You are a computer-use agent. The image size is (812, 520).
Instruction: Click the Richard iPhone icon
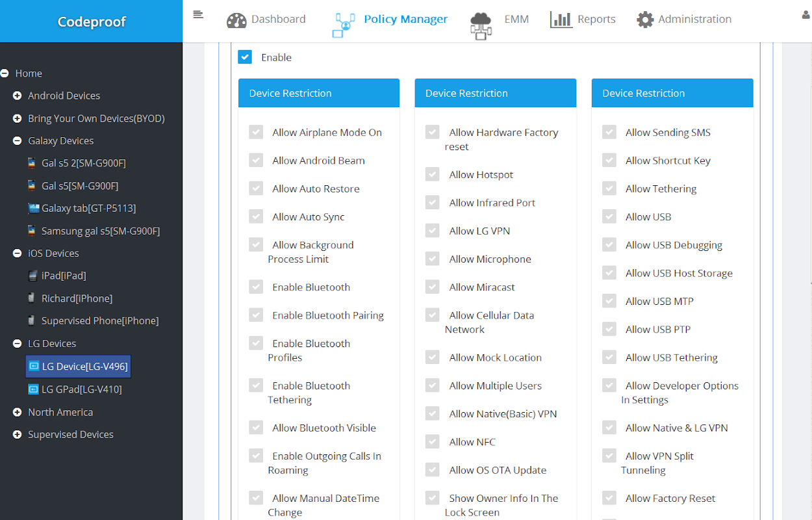point(31,298)
